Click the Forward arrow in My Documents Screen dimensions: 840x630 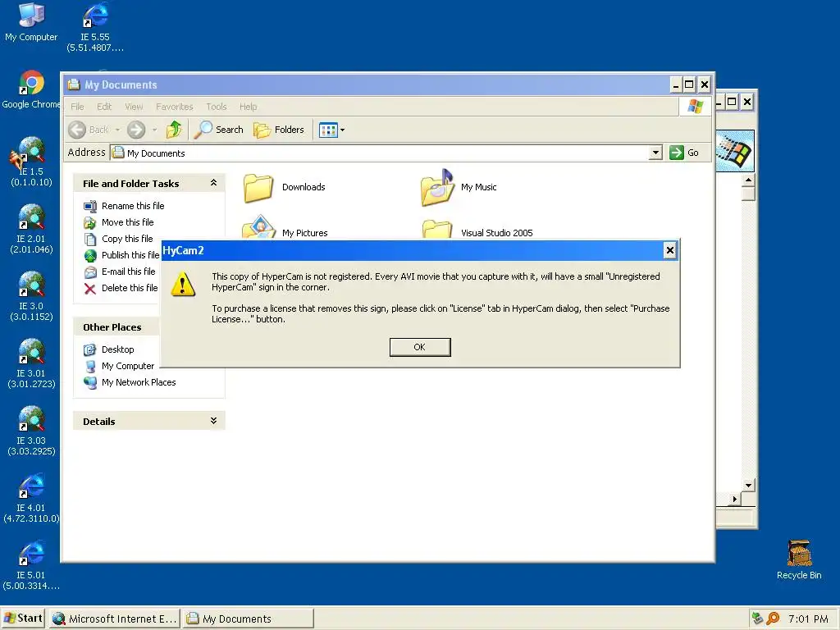[136, 130]
